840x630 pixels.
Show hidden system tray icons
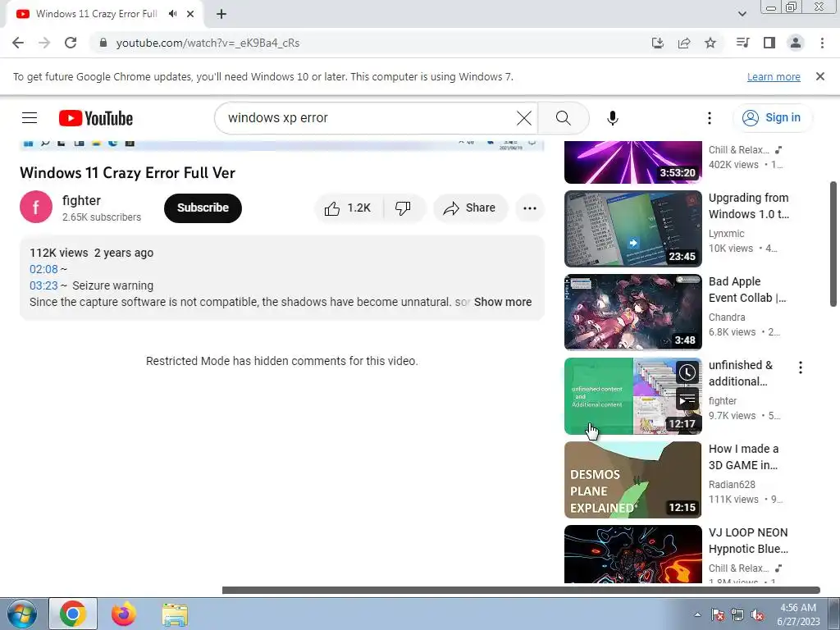tap(697, 614)
